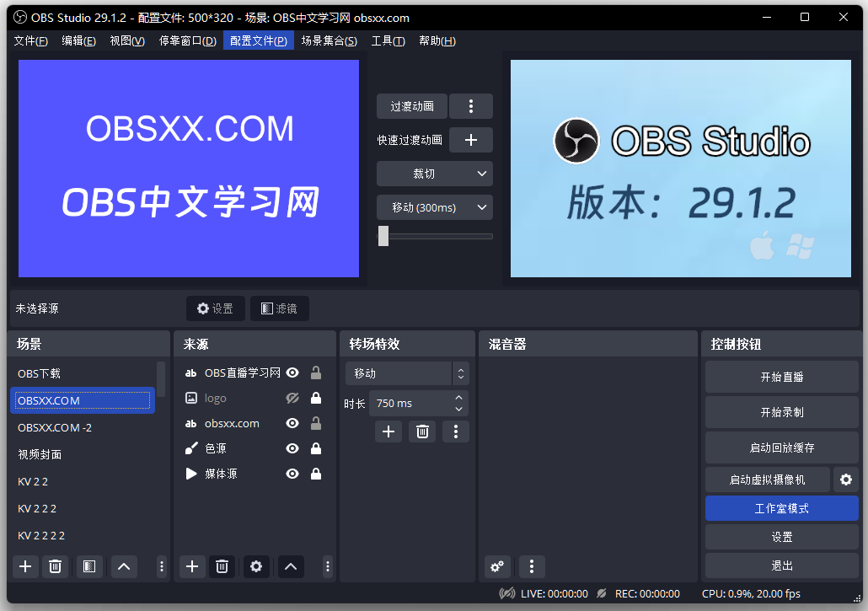
Task: Open source 滤镜 button in source toolbar
Action: pyautogui.click(x=280, y=308)
